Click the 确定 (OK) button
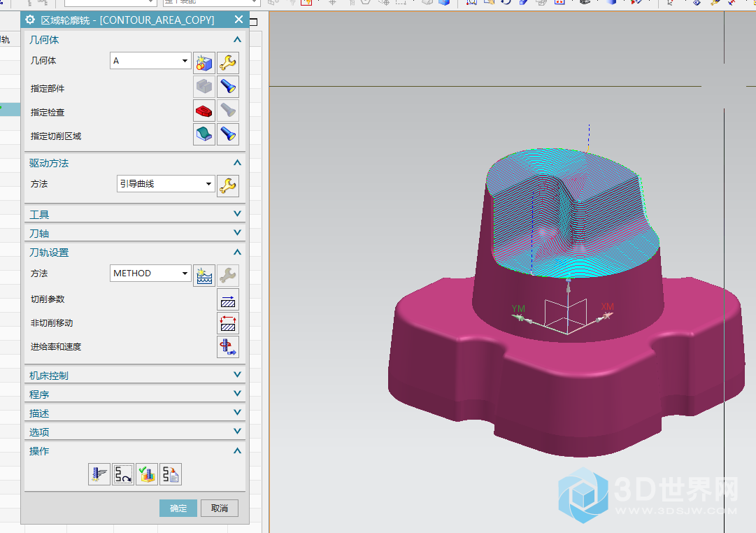 178,509
